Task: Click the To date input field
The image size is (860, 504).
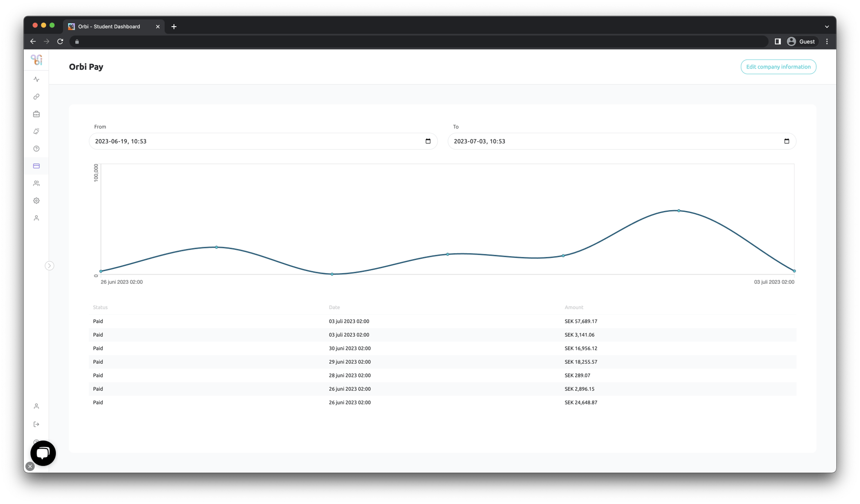Action: tap(622, 141)
